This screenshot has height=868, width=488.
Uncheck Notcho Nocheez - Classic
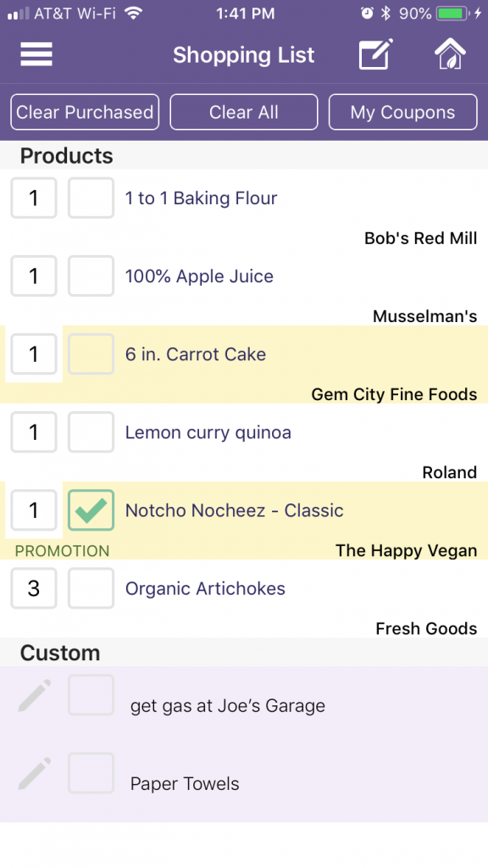[91, 509]
